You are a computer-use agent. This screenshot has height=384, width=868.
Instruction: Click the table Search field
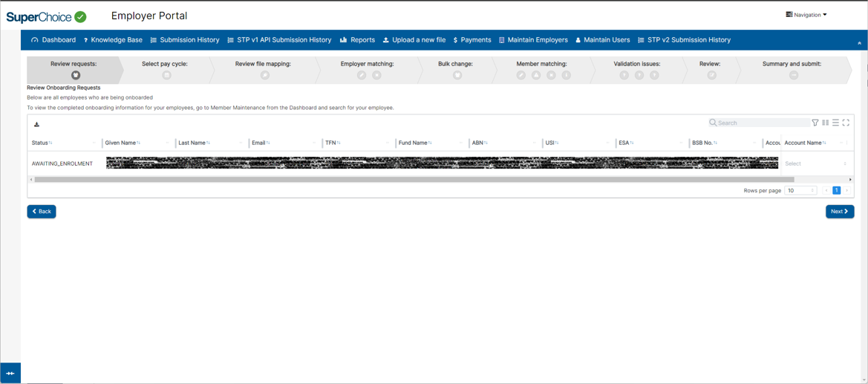(x=762, y=123)
